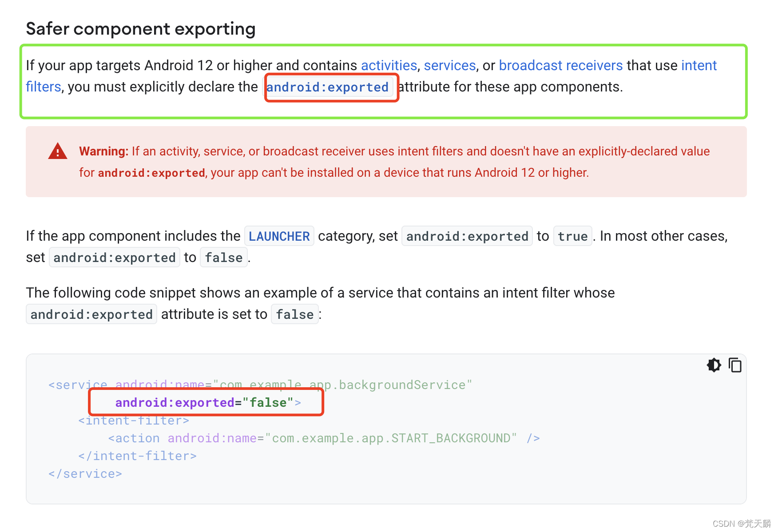The width and height of the screenshot is (778, 532).
Task: Click 'false' after 'set android:exported to'
Action: (224, 258)
